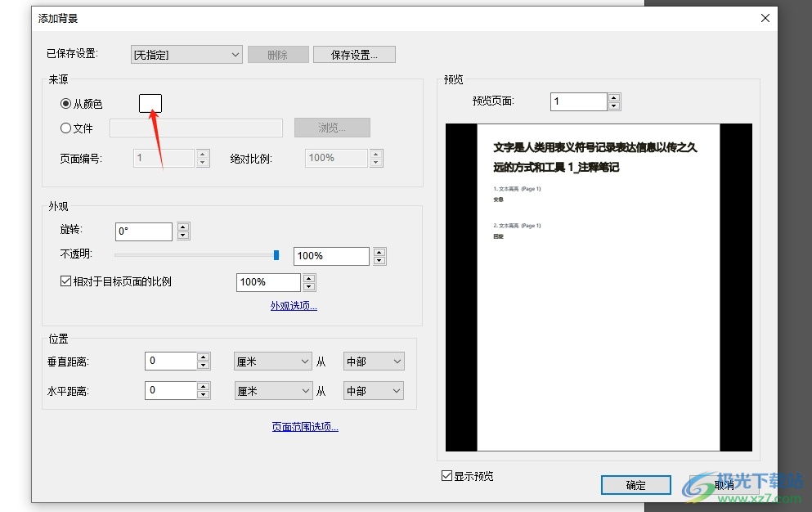Open the 水平距离 unit 厘米 dropdown
The image size is (812, 512).
coord(273,391)
